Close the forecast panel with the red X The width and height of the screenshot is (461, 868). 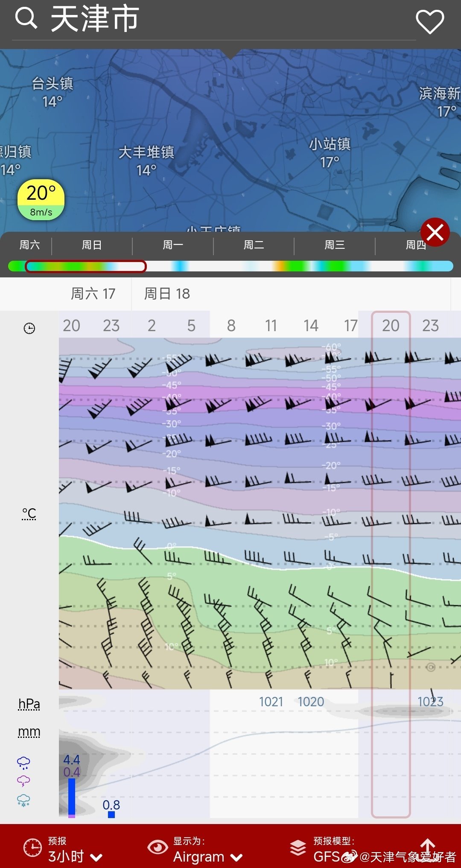pyautogui.click(x=435, y=233)
